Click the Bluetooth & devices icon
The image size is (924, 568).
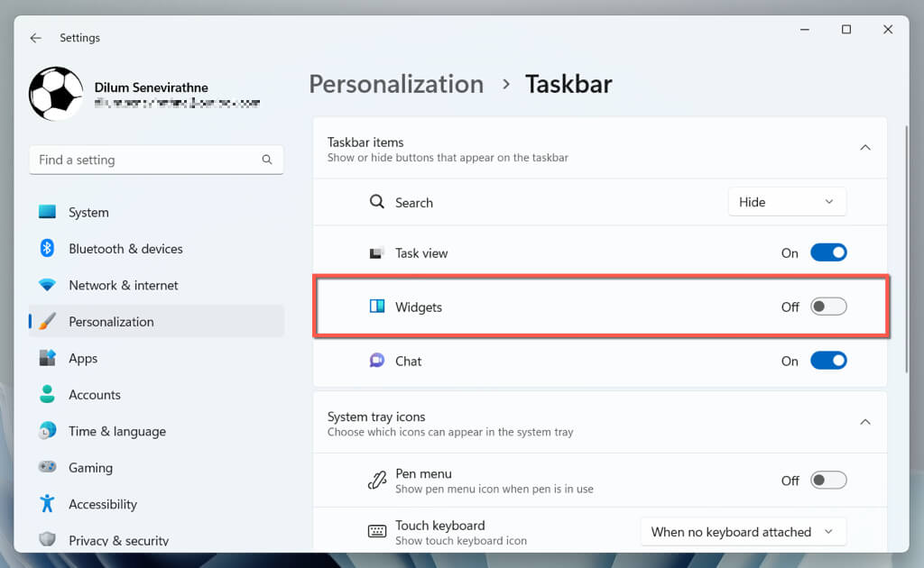pos(48,249)
